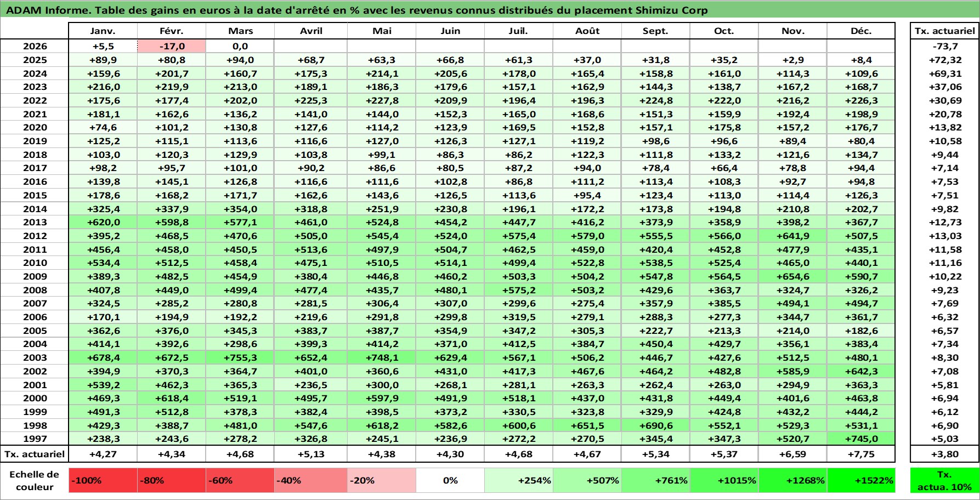Select the Janv. column header
This screenshot has height=500, width=980.
103,31
